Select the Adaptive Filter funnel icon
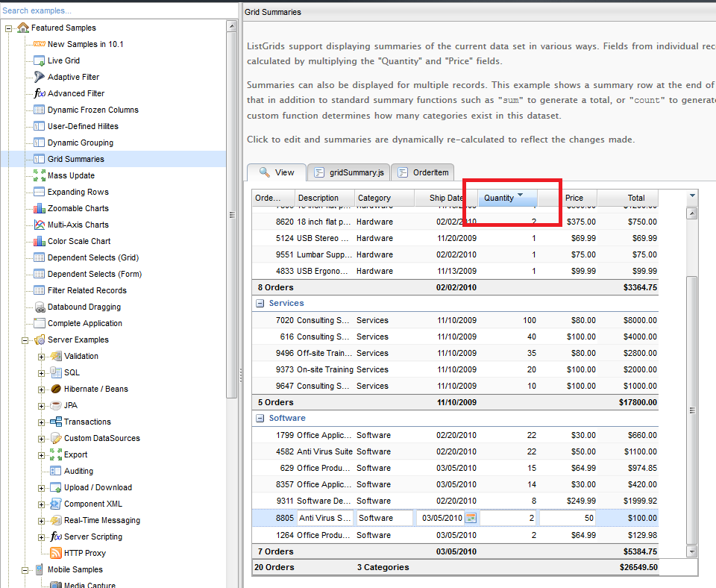Viewport: 716px width, 588px height. pos(40,77)
